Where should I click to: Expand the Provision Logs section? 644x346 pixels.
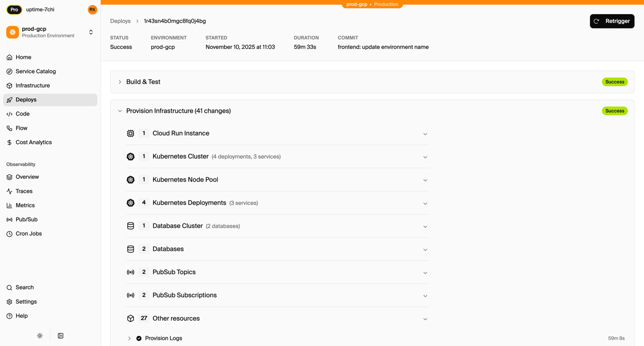[x=129, y=338]
